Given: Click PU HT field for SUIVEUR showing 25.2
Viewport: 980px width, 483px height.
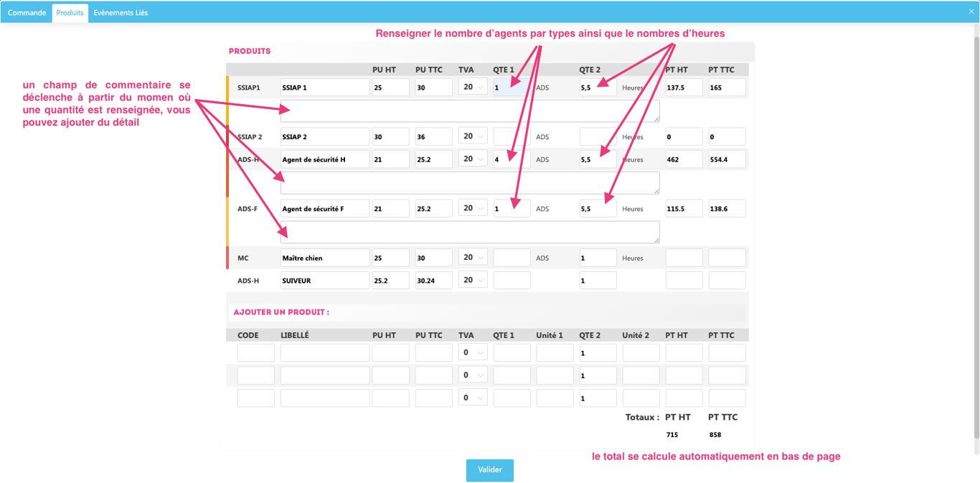Looking at the screenshot, I should point(391,281).
